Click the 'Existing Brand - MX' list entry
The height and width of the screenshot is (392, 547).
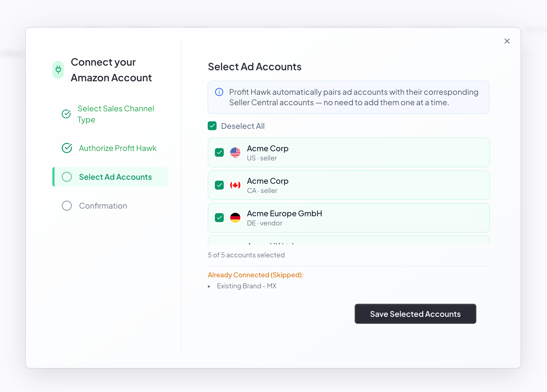click(246, 286)
